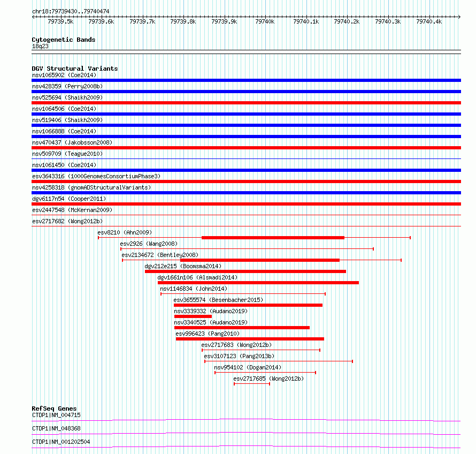Select the CTDP1|NM_048368 gene label
The image size is (476, 454).
tap(56, 428)
